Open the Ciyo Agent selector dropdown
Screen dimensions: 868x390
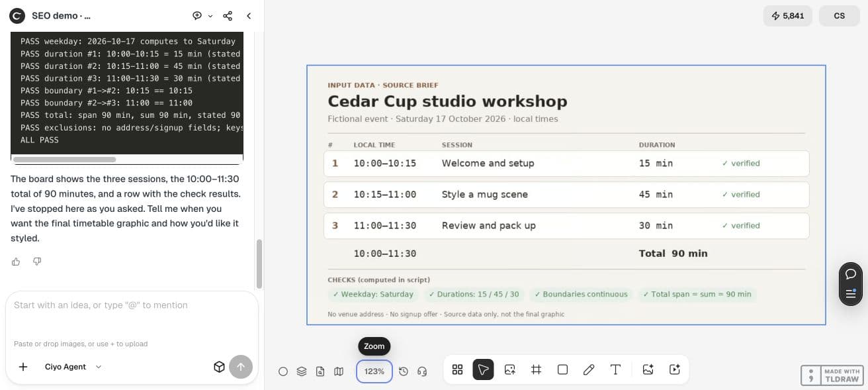[73, 367]
